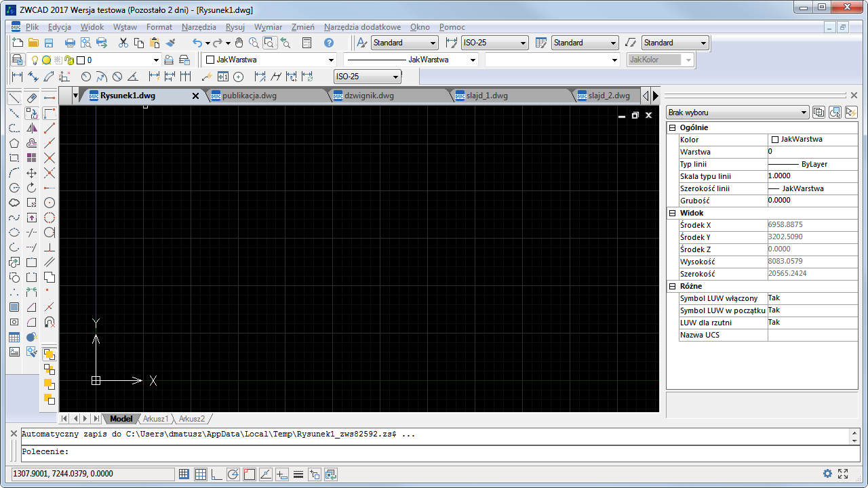Toggle Dynamic Input in status bar
The height and width of the screenshot is (488, 868).
(282, 474)
